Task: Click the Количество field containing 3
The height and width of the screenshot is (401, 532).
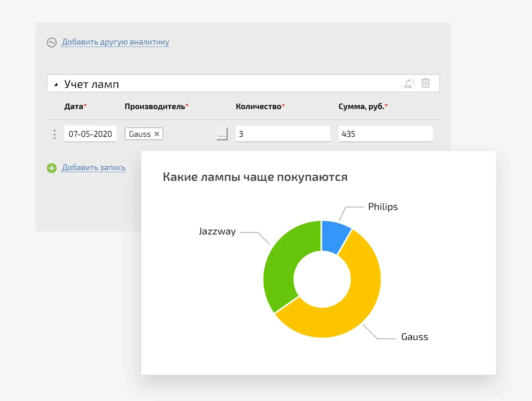Action: tap(283, 134)
